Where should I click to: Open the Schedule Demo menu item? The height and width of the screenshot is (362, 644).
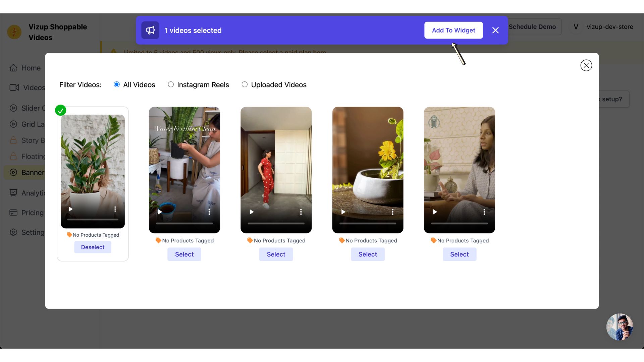coord(532,26)
